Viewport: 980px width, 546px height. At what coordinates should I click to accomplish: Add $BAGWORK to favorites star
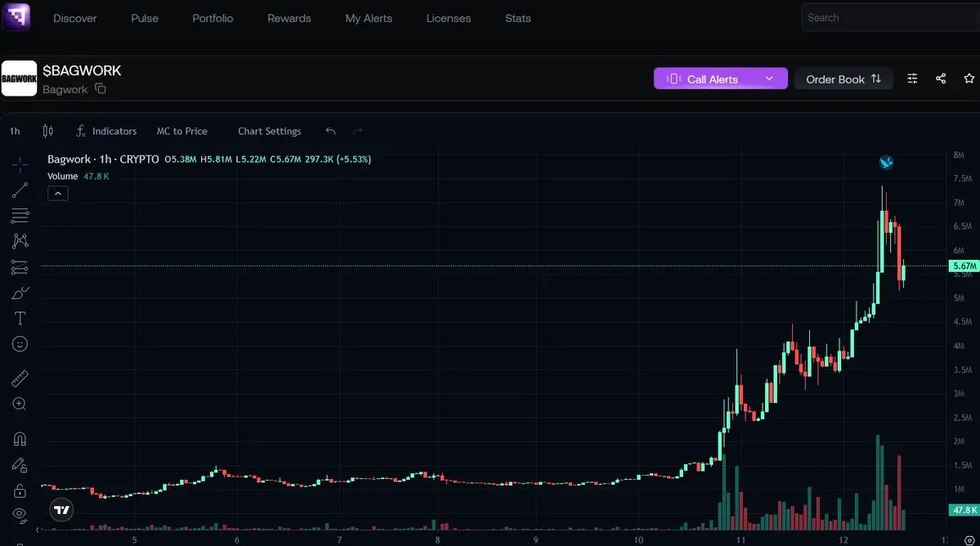969,78
